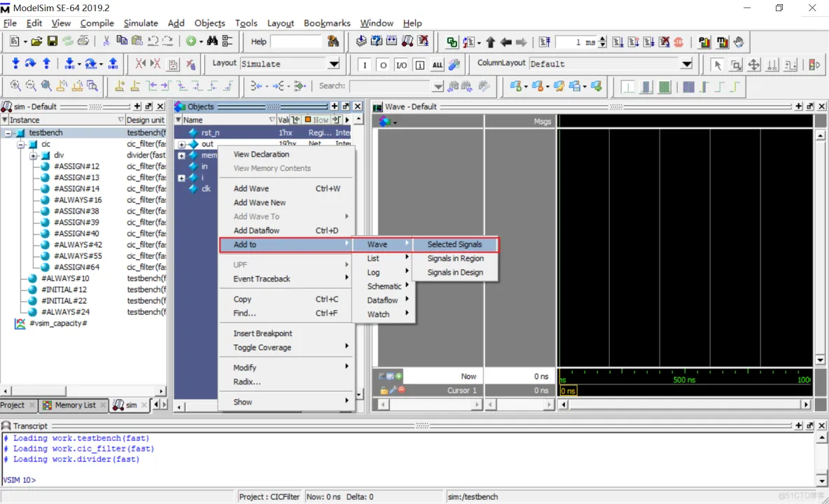Open the Simulate menu

coord(141,23)
